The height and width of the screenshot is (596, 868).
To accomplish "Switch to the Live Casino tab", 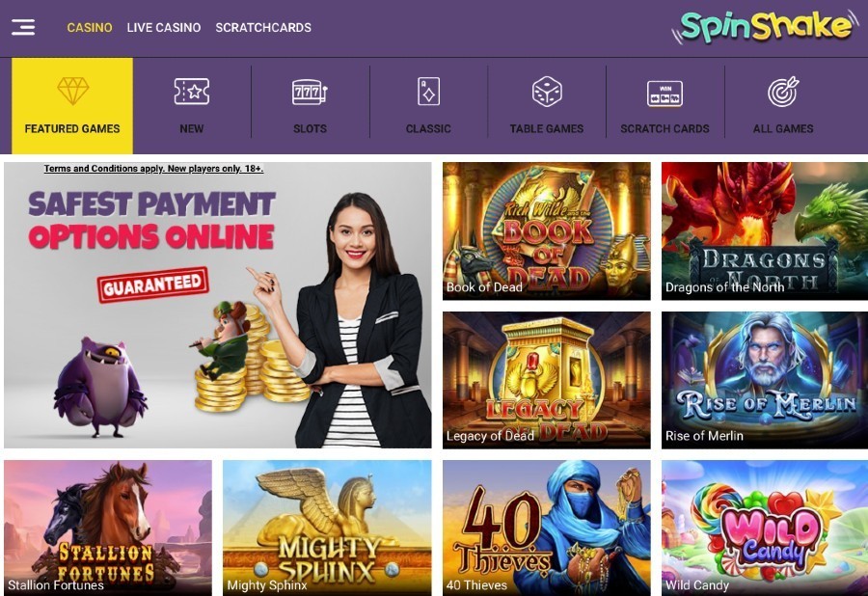I will click(164, 28).
